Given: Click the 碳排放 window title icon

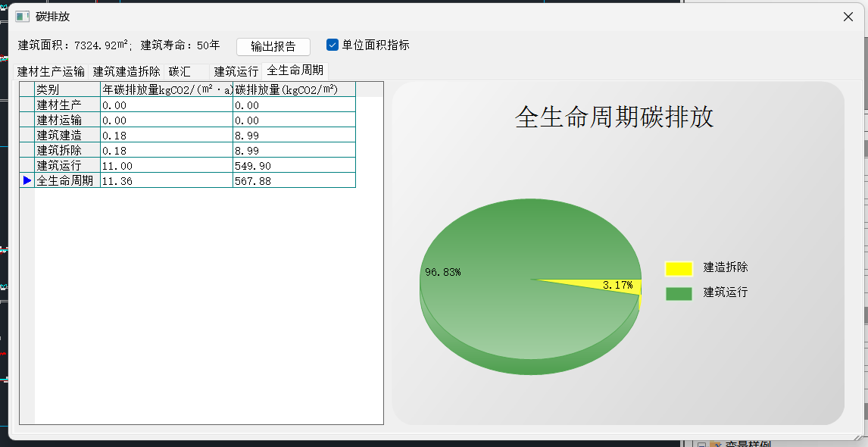Looking at the screenshot, I should coord(23,17).
